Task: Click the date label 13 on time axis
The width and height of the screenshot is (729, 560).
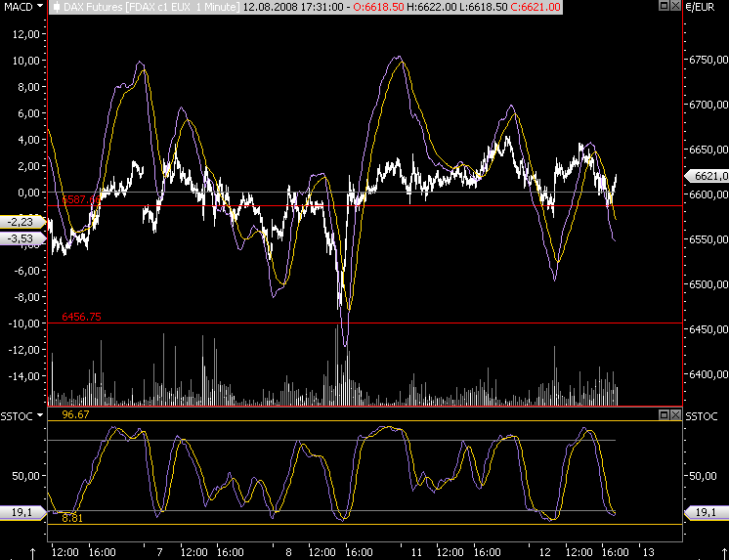Action: [x=648, y=552]
